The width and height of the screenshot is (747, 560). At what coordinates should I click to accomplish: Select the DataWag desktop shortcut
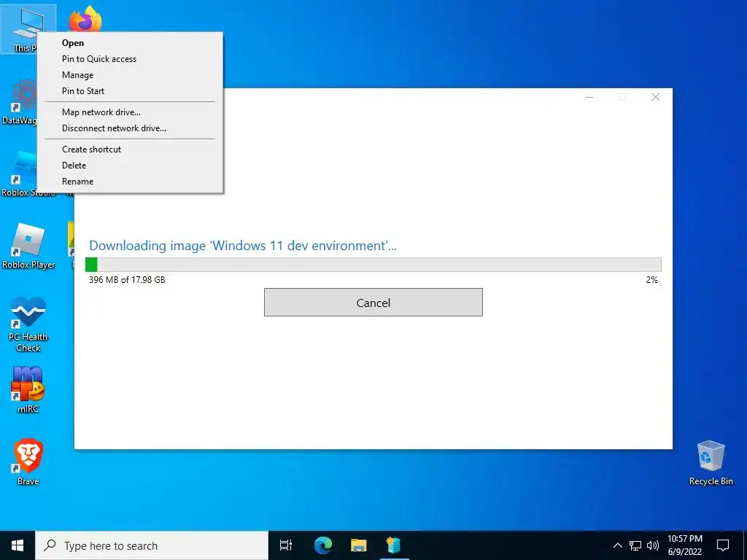click(x=20, y=102)
